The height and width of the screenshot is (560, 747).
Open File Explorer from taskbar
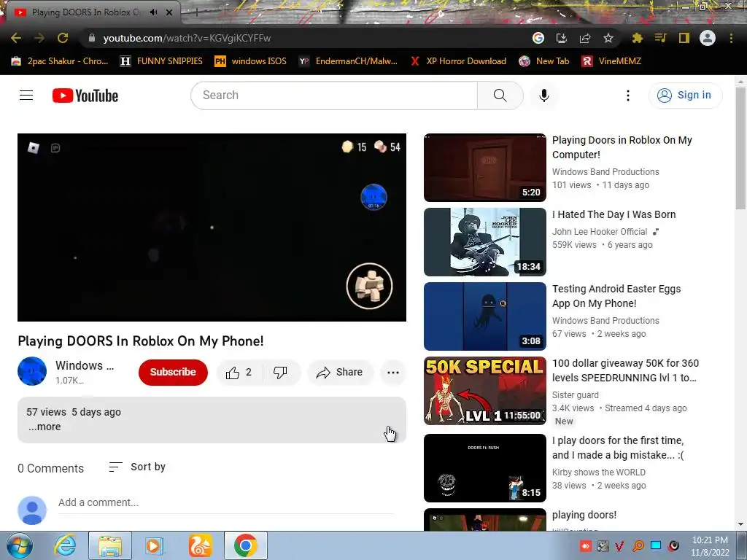point(110,545)
